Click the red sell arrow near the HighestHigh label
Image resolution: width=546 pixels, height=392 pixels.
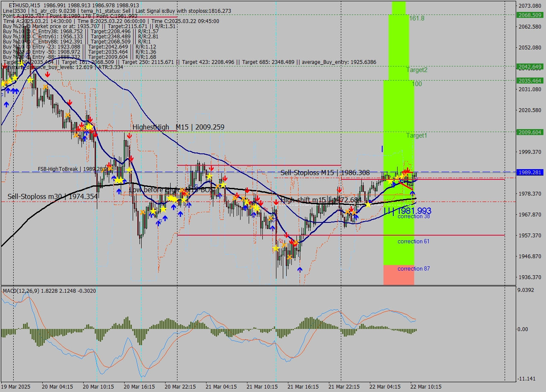click(129, 136)
